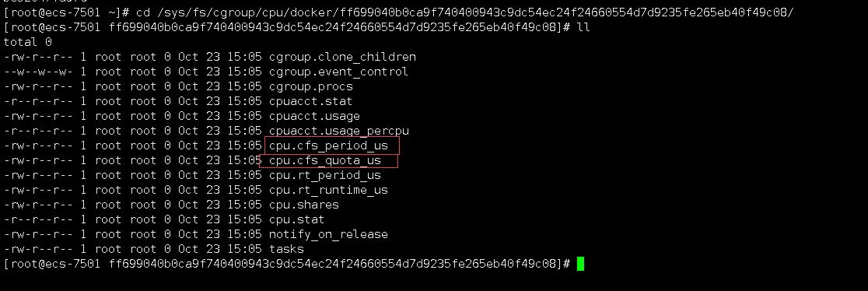Click permissions of cgroup.event_control row
868x291 pixels.
tap(38, 72)
